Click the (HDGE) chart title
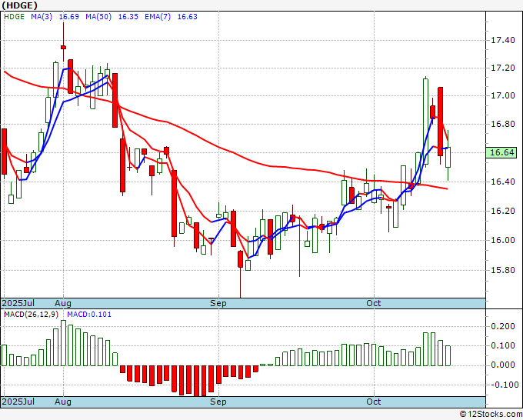Image resolution: width=523 pixels, height=420 pixels. click(19, 5)
